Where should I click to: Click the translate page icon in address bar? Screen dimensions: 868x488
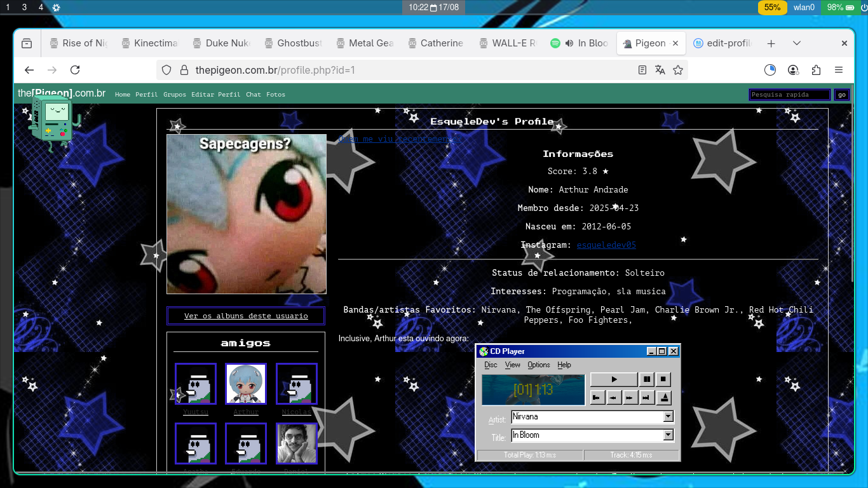(660, 70)
